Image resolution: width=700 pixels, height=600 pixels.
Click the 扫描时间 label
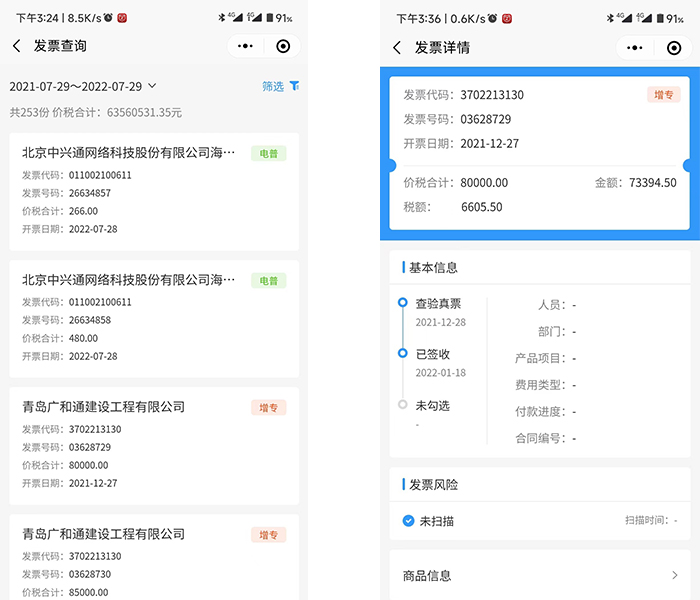[x=647, y=520]
